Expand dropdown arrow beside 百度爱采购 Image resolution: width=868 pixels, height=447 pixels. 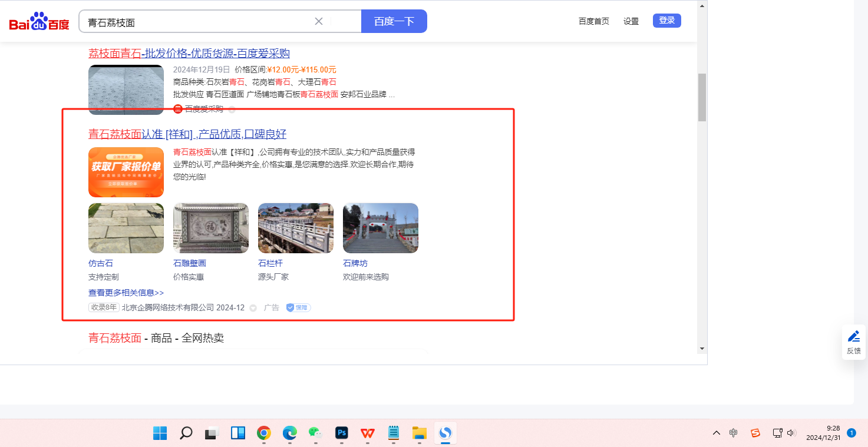click(x=232, y=109)
